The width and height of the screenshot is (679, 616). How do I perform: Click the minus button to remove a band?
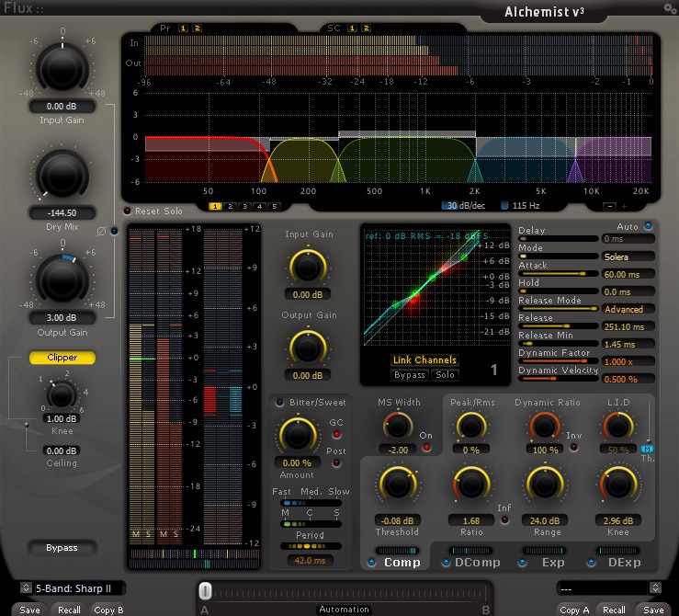(x=609, y=207)
